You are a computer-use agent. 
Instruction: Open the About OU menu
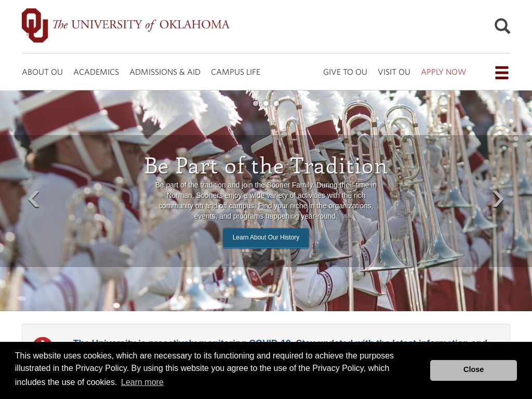click(43, 72)
